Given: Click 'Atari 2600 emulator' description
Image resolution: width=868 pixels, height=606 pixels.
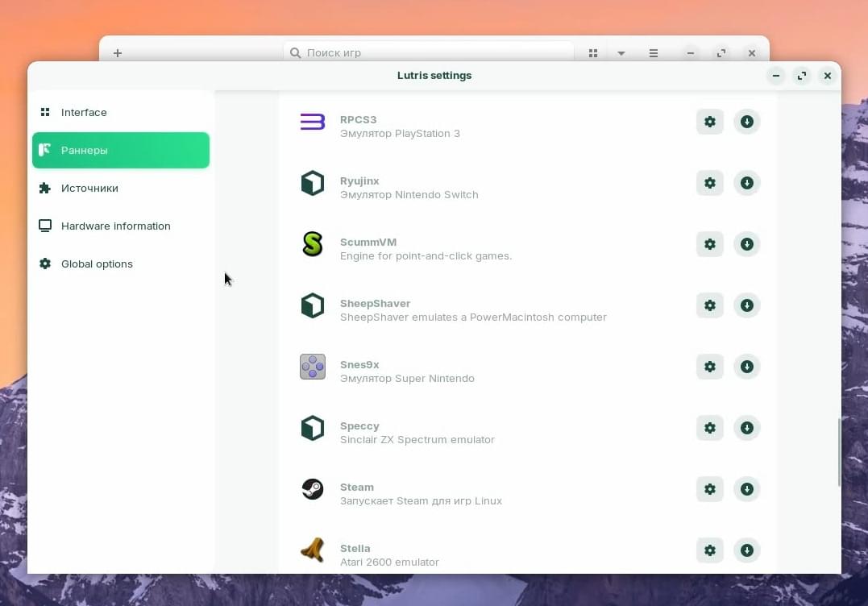Looking at the screenshot, I should click(389, 562).
